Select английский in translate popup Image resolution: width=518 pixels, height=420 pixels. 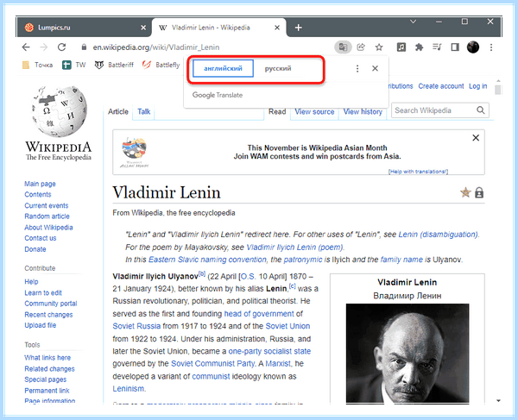(x=223, y=68)
